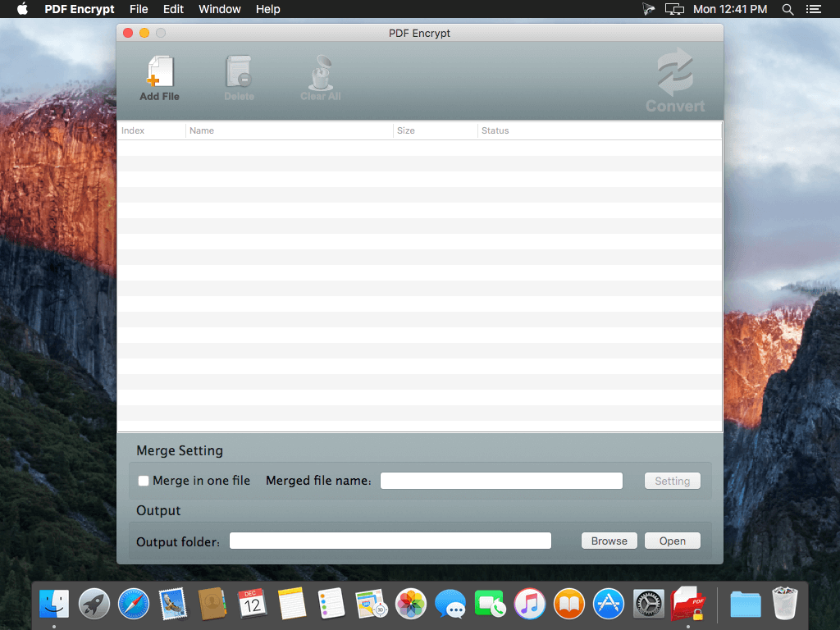Open Calendar from the Dock

click(x=252, y=604)
